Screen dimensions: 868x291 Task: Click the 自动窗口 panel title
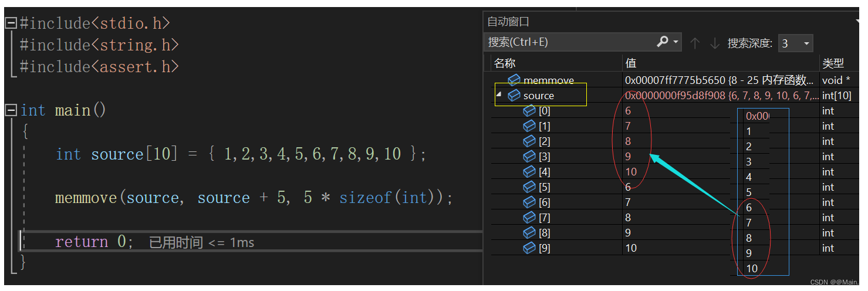(508, 22)
